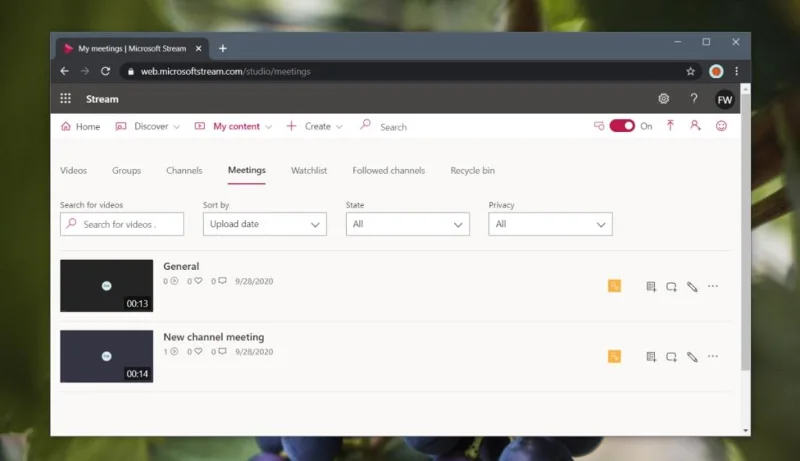Close the My meetings browser tab
Viewport: 800px width, 461px height.
(x=198, y=48)
